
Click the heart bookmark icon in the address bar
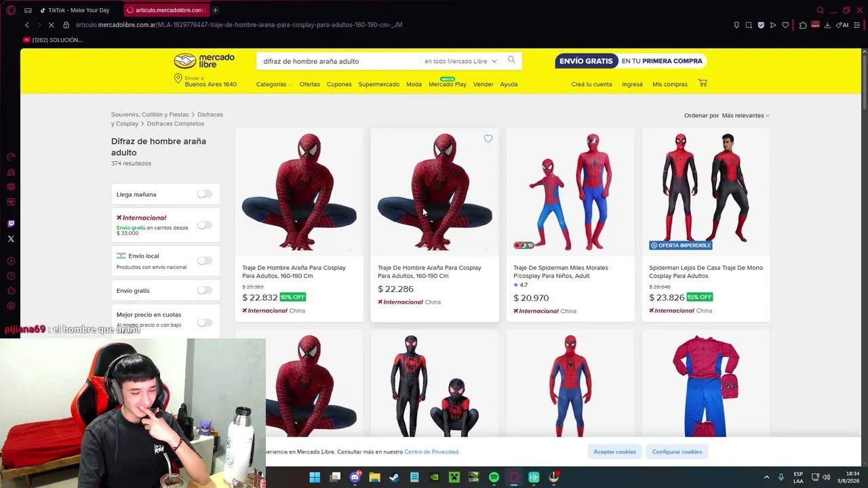[785, 25]
